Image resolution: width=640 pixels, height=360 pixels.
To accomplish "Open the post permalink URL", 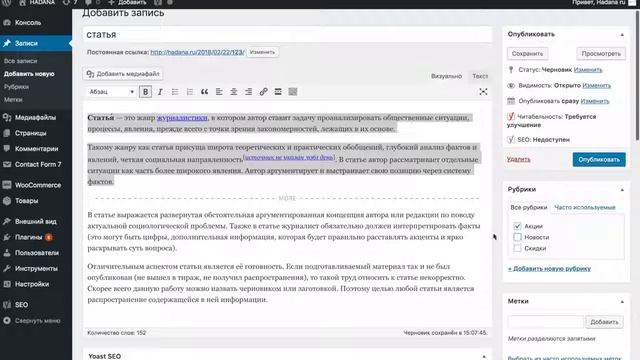I will coord(197,52).
